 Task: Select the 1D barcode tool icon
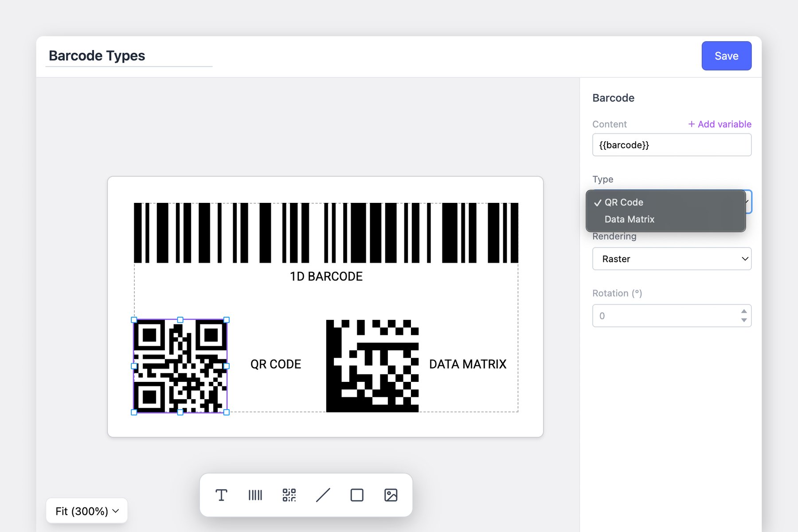click(x=255, y=495)
